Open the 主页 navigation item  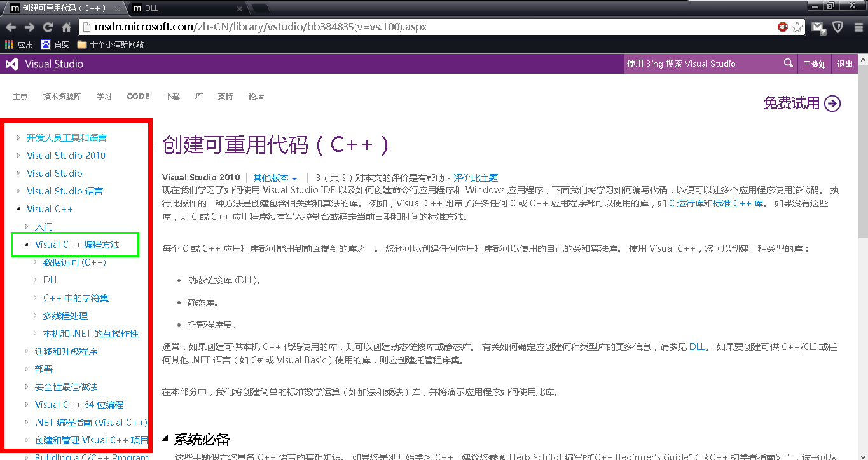tap(20, 97)
